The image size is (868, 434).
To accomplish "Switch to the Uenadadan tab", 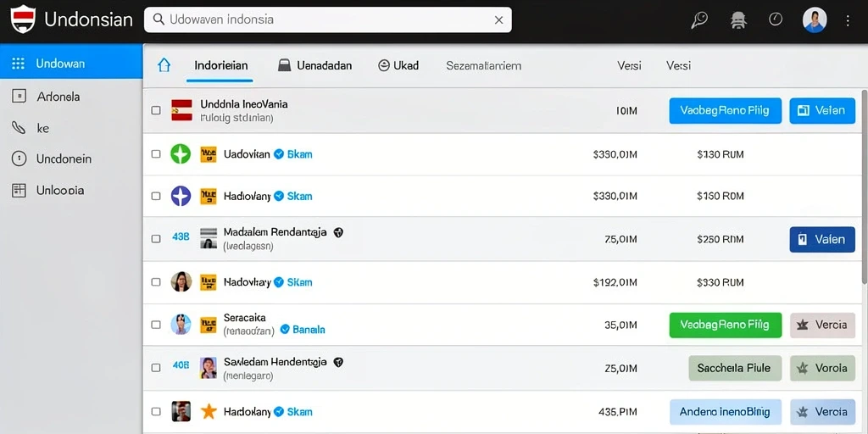I will [x=314, y=65].
